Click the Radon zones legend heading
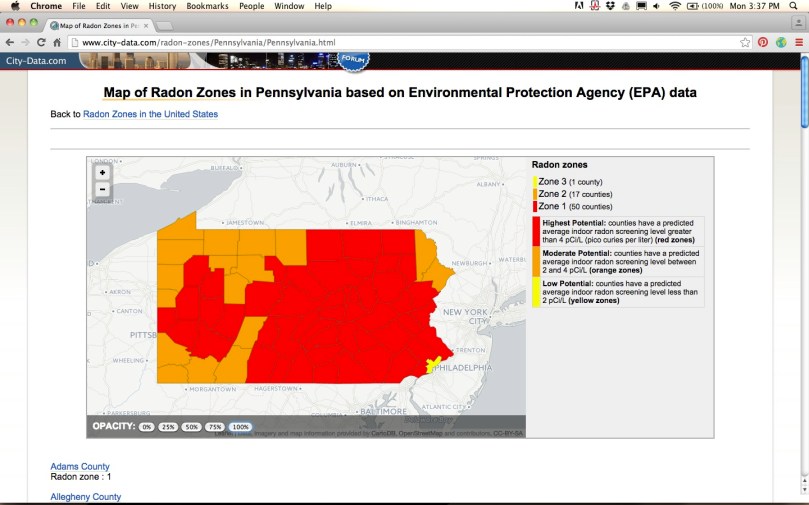 tap(559, 165)
